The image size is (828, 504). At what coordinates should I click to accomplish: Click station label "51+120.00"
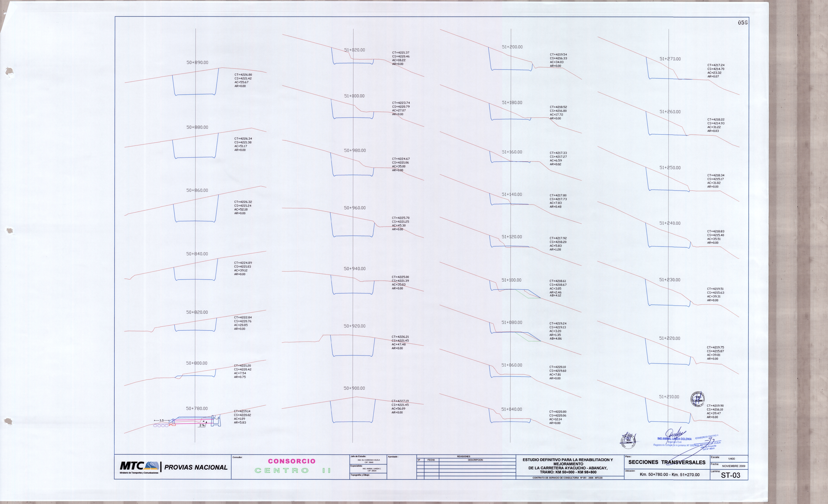pos(512,237)
